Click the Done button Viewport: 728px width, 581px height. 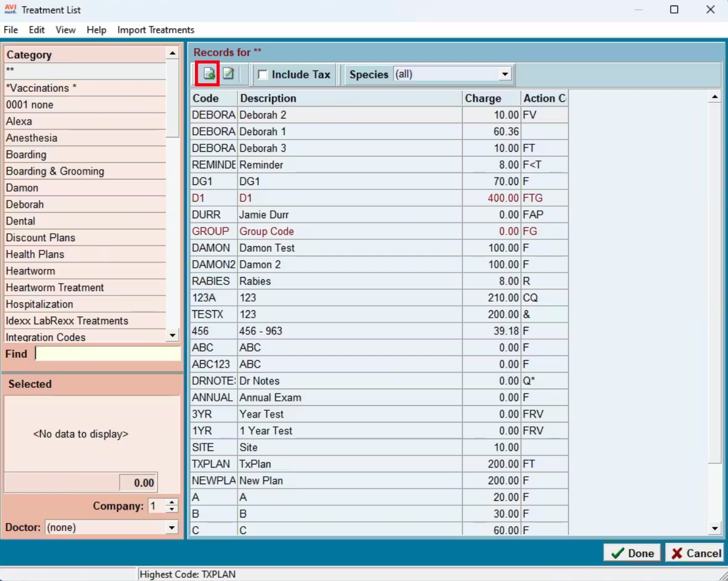point(632,553)
